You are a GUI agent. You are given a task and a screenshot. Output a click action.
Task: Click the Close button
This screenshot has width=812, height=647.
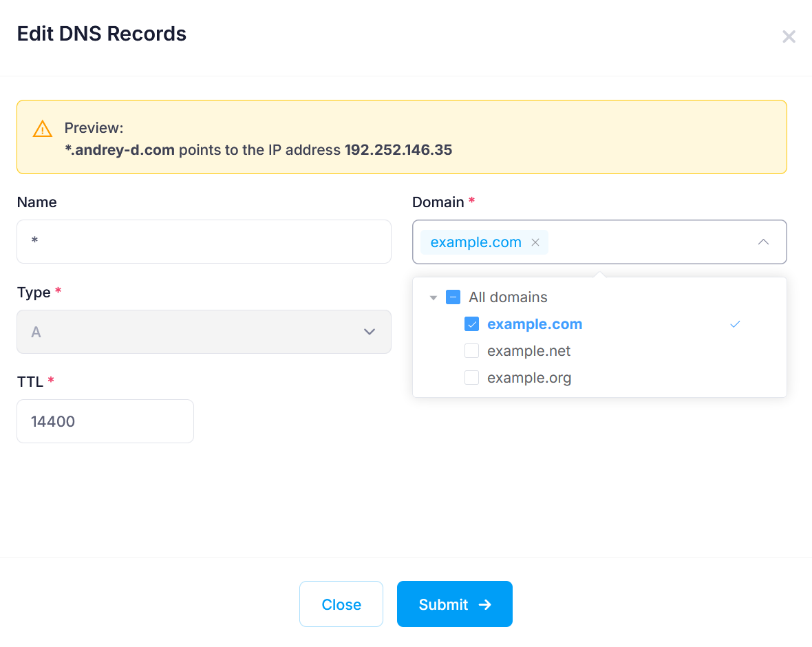tap(341, 604)
